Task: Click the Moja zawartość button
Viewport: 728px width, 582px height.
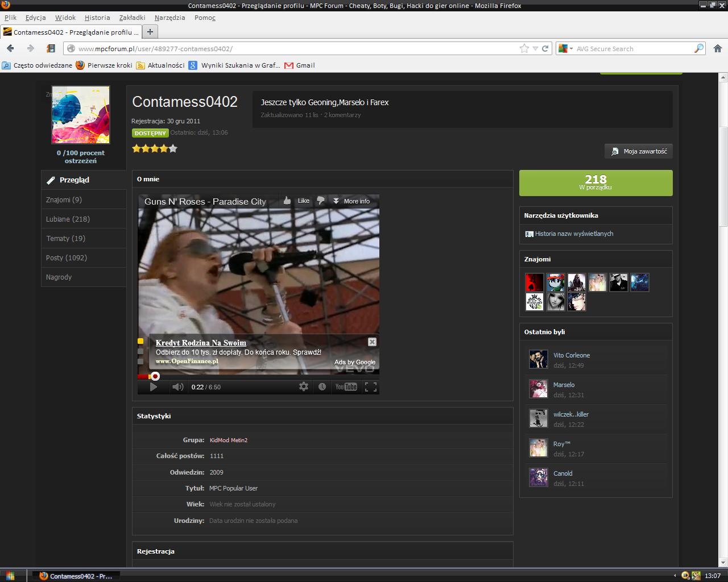Action: click(639, 151)
